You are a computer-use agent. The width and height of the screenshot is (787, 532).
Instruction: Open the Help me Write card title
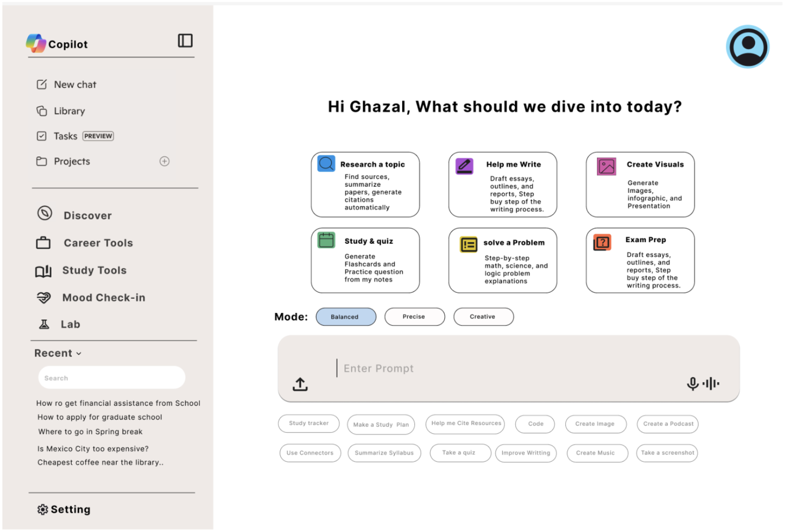[x=514, y=165]
